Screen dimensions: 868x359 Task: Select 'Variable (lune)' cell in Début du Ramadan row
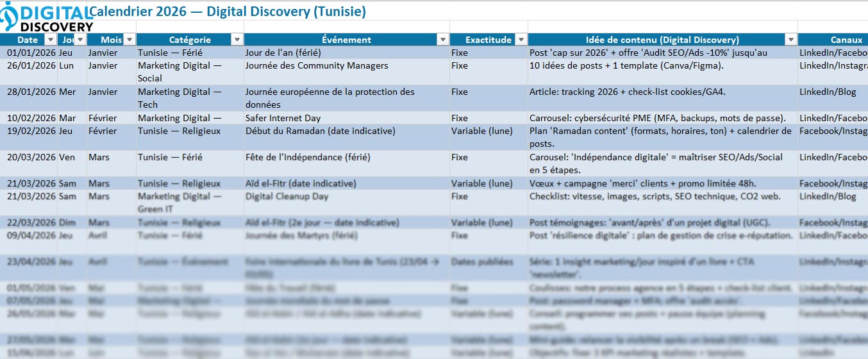tap(488, 137)
